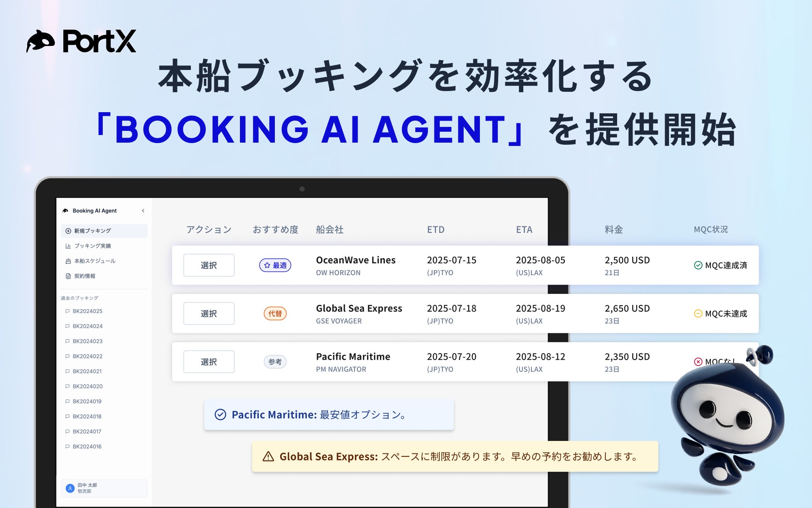Image resolution: width=812 pixels, height=508 pixels.
Task: Click the Global Sea Express carrier name in table
Action: [359, 308]
